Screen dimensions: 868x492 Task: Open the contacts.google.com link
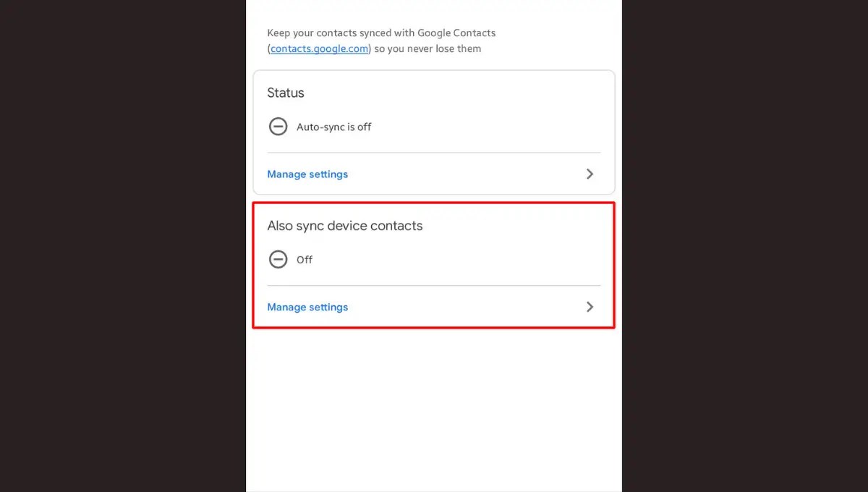pyautogui.click(x=318, y=48)
